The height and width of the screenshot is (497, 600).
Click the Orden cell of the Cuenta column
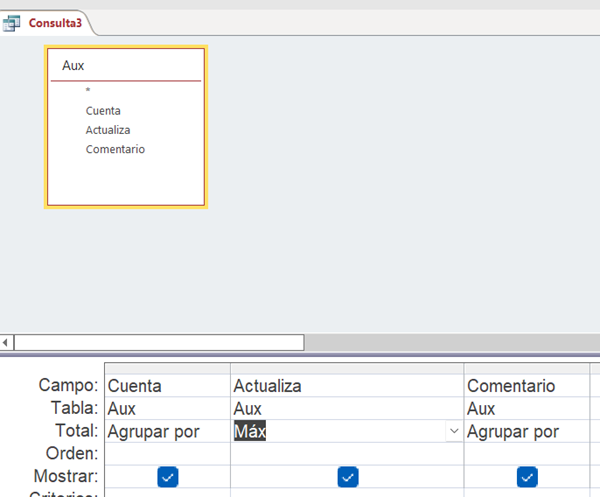point(168,454)
